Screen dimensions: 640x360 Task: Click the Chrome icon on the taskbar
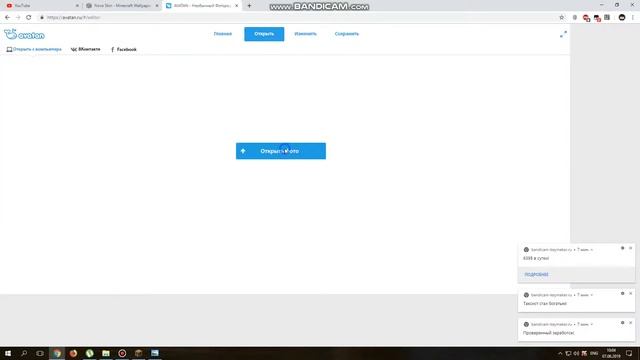[57, 353]
